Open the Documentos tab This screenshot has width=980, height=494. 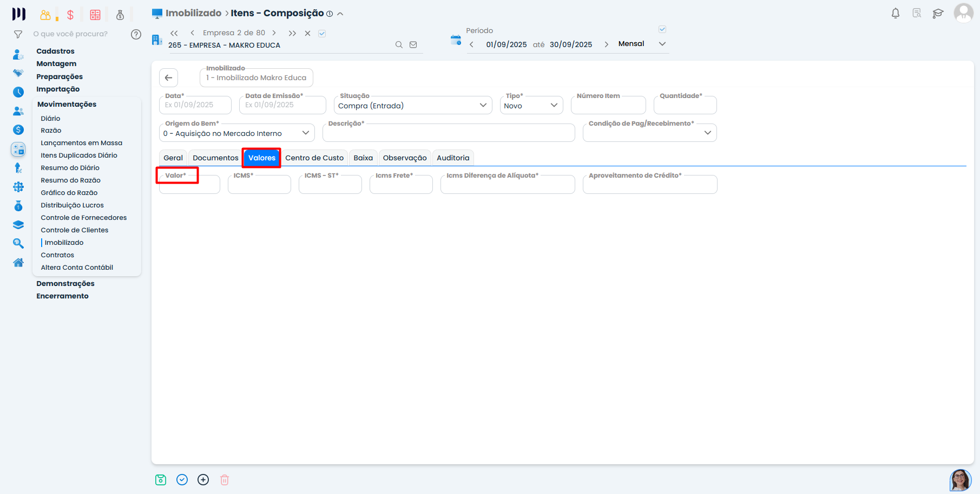click(x=215, y=158)
